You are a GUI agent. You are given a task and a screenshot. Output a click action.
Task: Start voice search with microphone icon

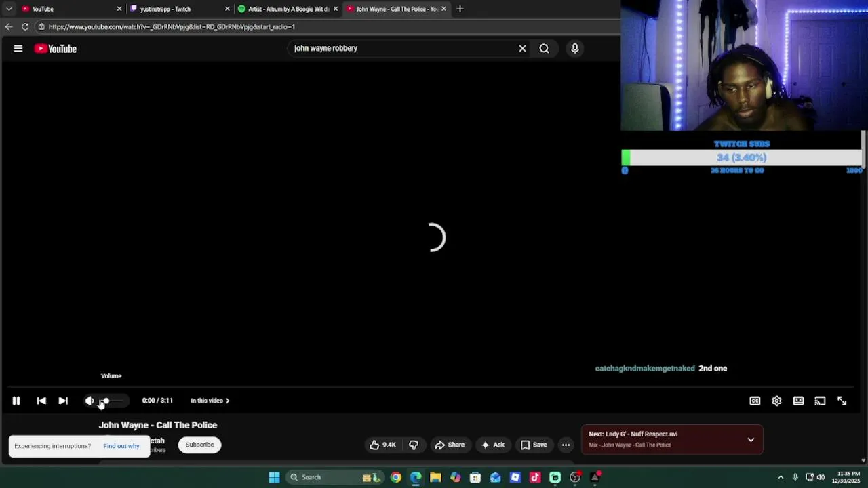(574, 49)
